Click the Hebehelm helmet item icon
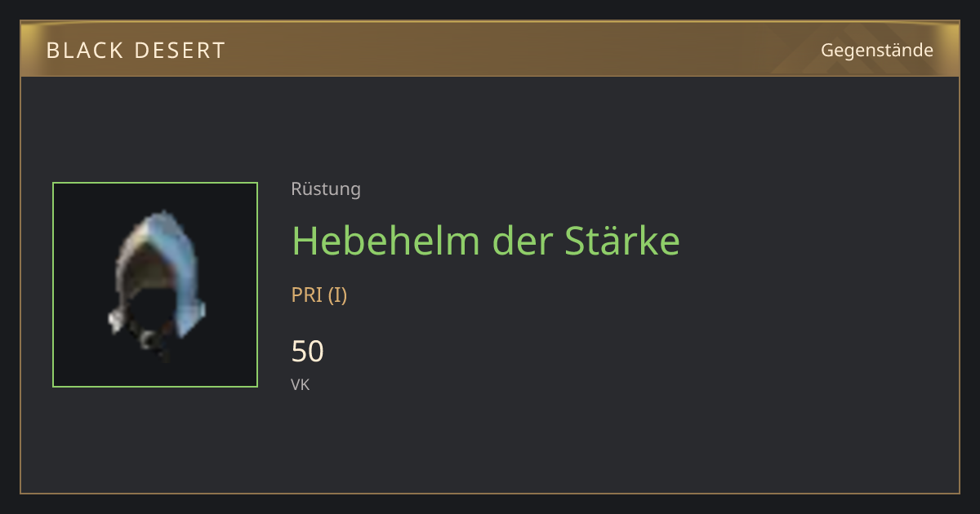This screenshot has height=514, width=980. (x=155, y=285)
